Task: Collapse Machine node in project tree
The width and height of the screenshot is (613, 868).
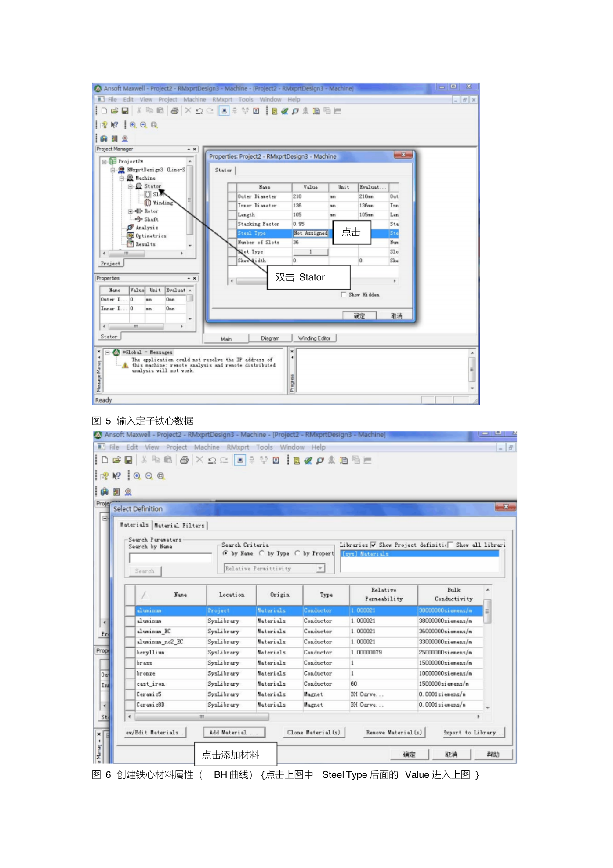Action: pos(122,178)
